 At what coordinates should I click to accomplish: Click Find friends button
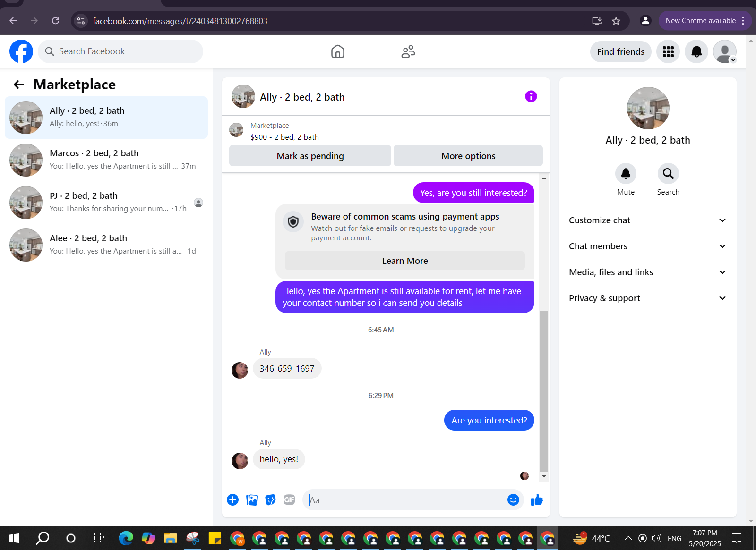[620, 51]
